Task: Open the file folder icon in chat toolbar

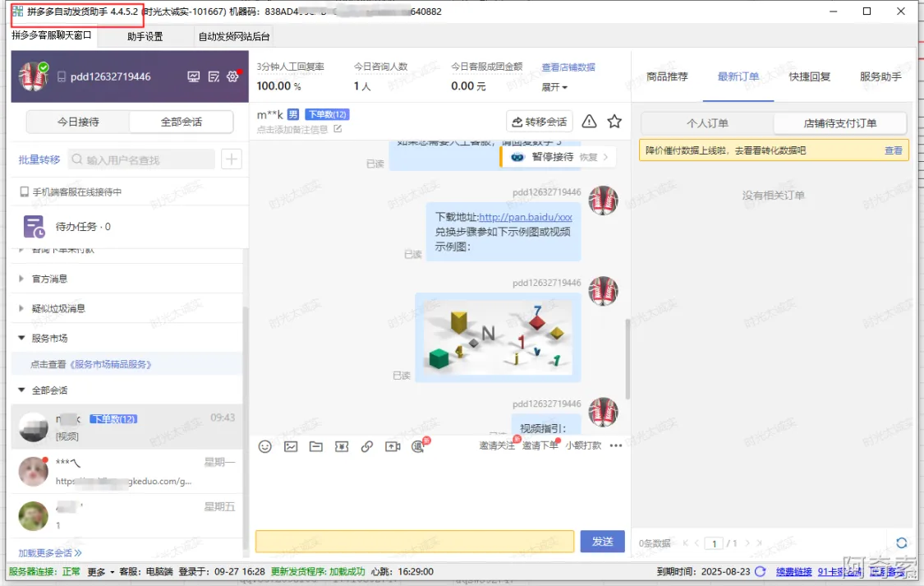Action: [316, 446]
